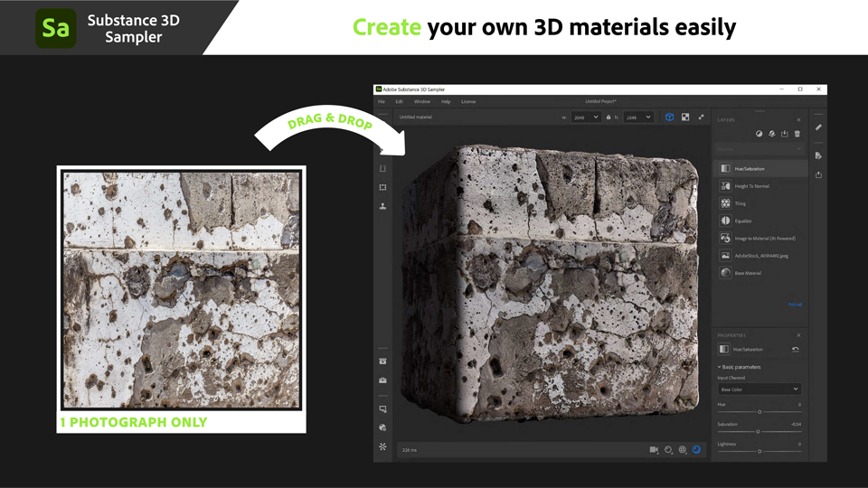The height and width of the screenshot is (488, 868).
Task: Open the Input Channel Base Color dropdown
Action: (759, 389)
